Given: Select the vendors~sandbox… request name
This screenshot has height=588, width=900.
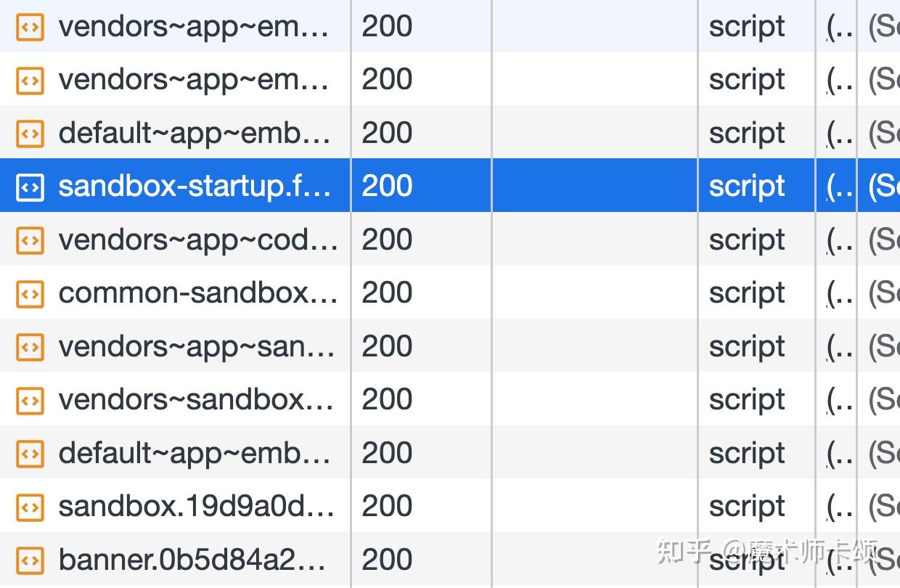Looking at the screenshot, I should tap(196, 400).
